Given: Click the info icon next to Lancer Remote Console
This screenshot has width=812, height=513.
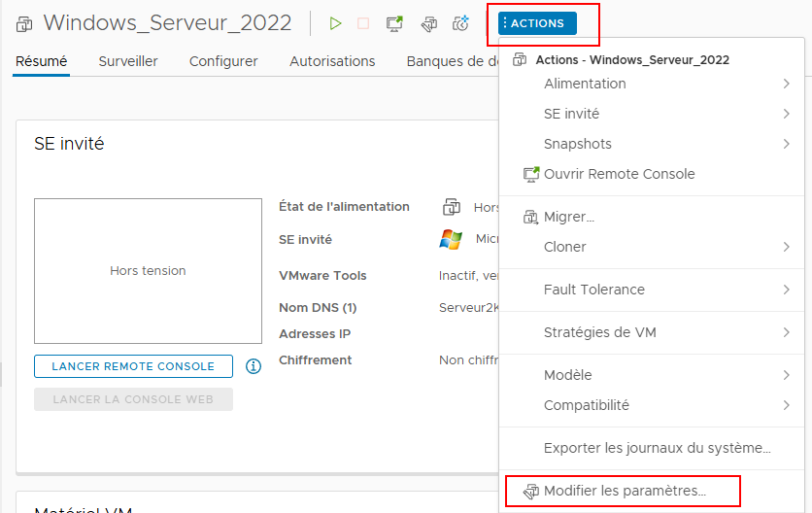Looking at the screenshot, I should pyautogui.click(x=254, y=366).
